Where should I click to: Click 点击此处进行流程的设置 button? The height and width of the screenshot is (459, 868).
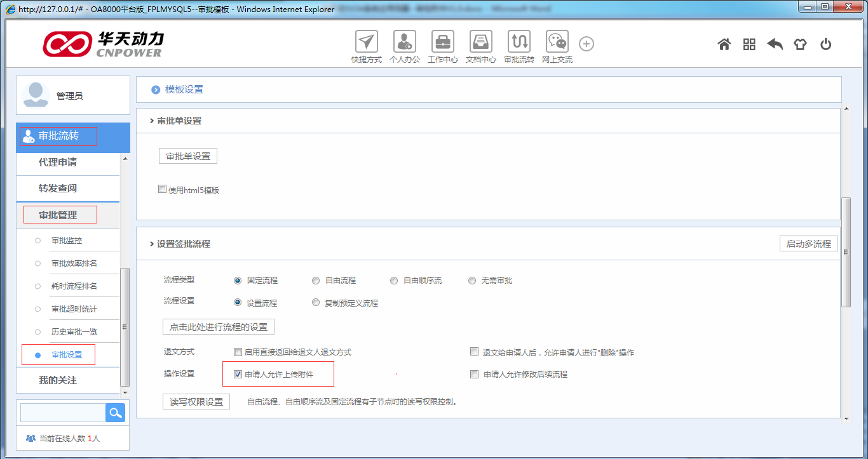pyautogui.click(x=219, y=327)
